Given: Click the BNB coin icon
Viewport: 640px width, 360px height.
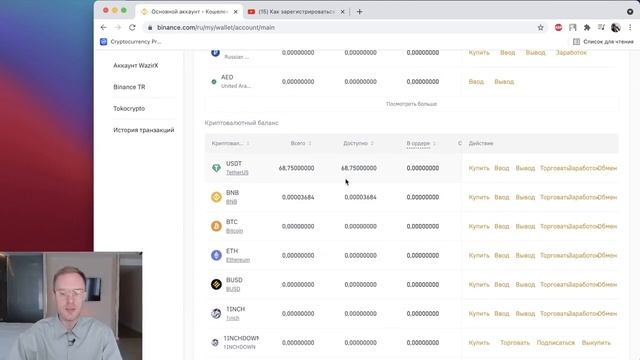Looking at the screenshot, I should coord(216,197).
